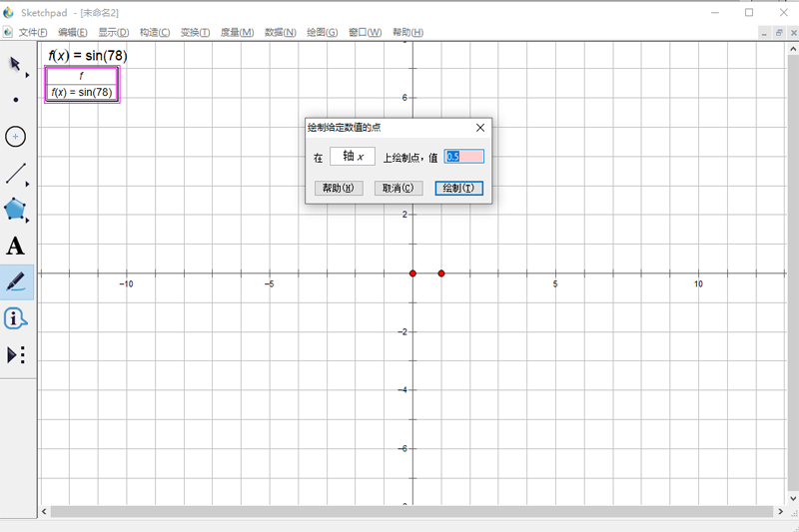Select the Straightedge line tool

[16, 174]
